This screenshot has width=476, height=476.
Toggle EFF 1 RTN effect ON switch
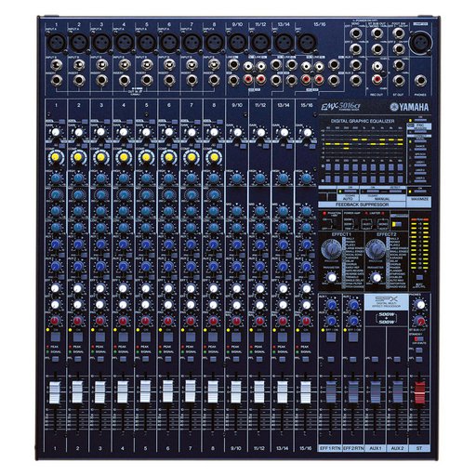pyautogui.click(x=331, y=337)
